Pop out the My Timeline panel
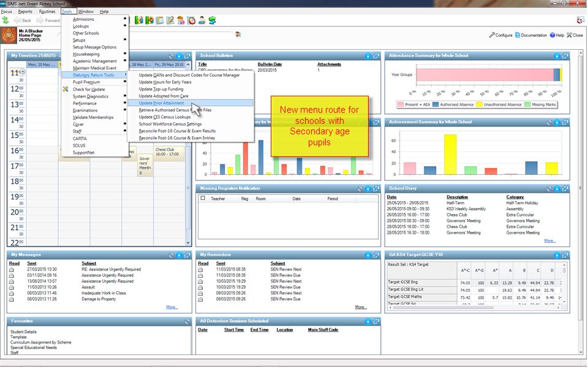The height and width of the screenshot is (368, 588). coord(187,56)
